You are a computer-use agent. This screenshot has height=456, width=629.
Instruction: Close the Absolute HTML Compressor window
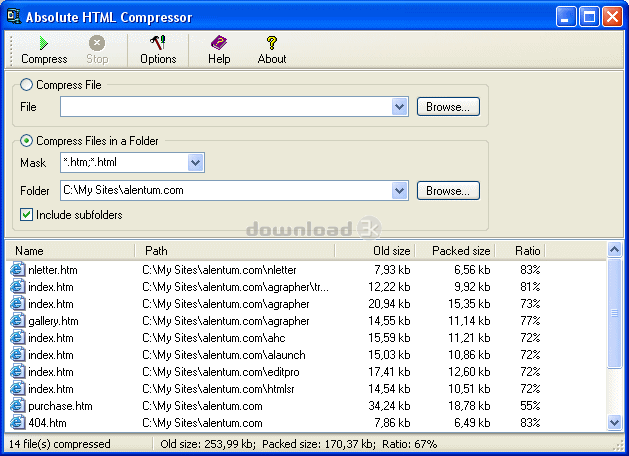point(613,17)
